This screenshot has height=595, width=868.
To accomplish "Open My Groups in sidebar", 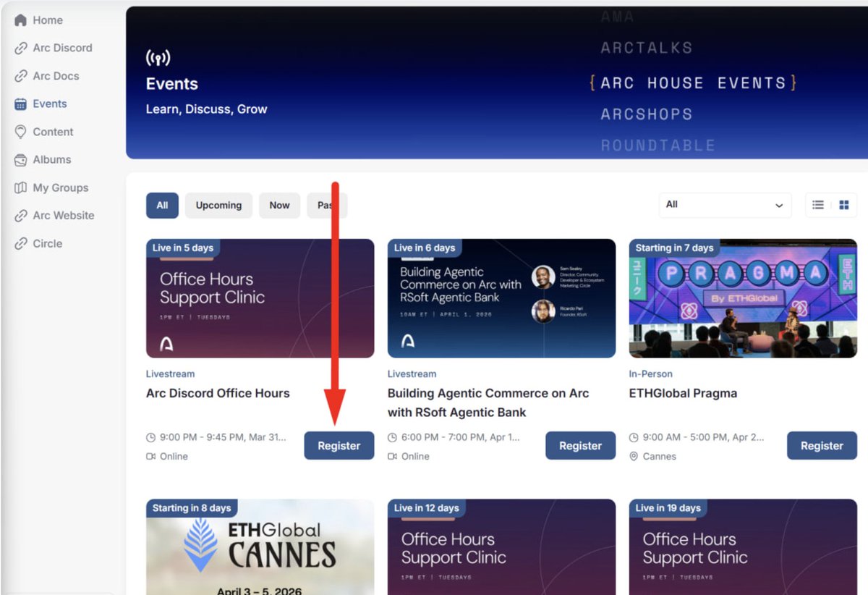I will pos(60,187).
